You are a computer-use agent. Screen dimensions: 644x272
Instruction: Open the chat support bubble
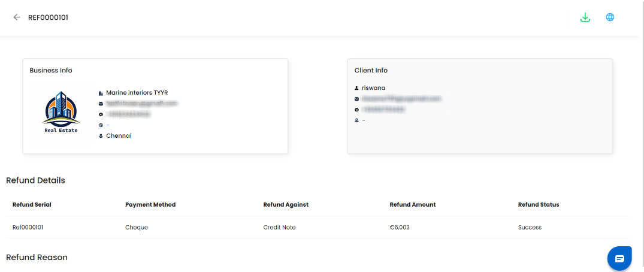tap(619, 258)
